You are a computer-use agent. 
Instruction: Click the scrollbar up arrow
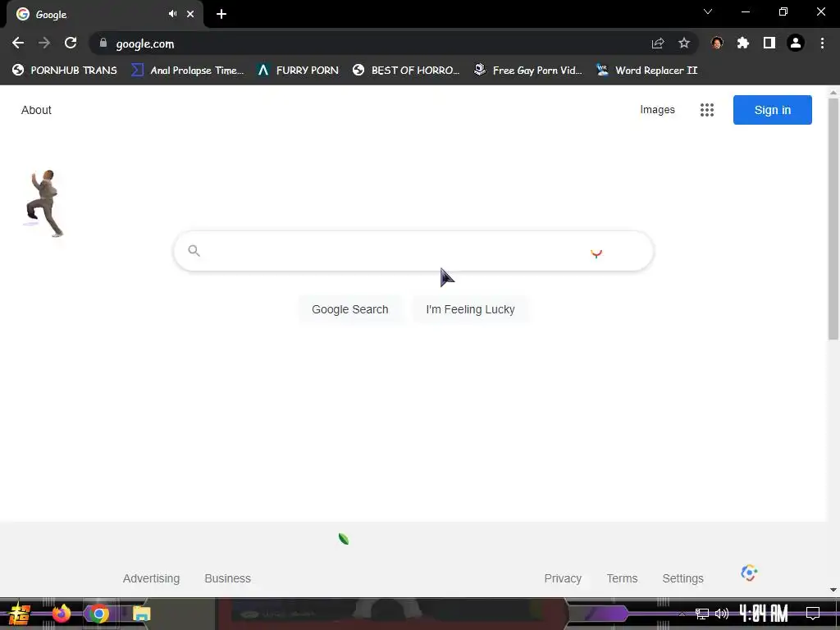click(833, 92)
